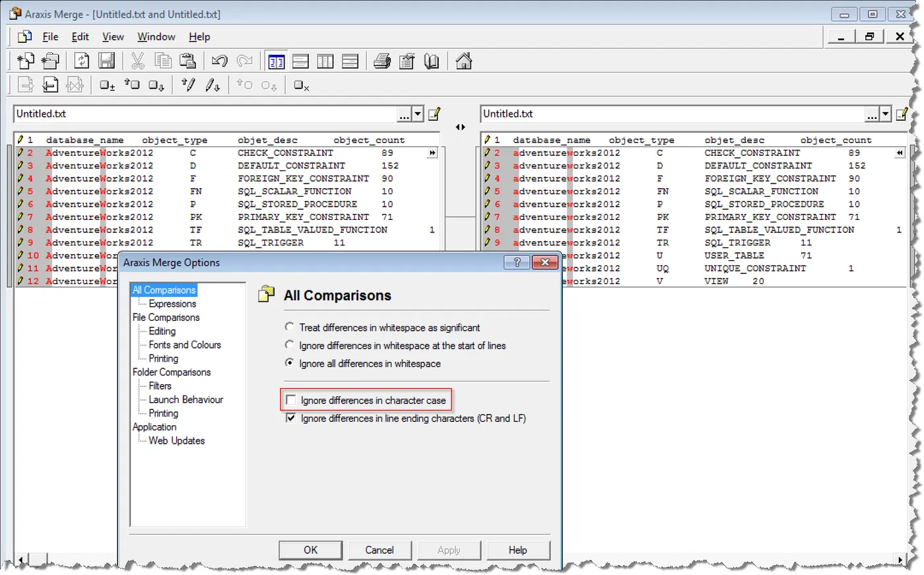The height and width of the screenshot is (575, 924).
Task: Open the Window menu
Action: (x=156, y=37)
